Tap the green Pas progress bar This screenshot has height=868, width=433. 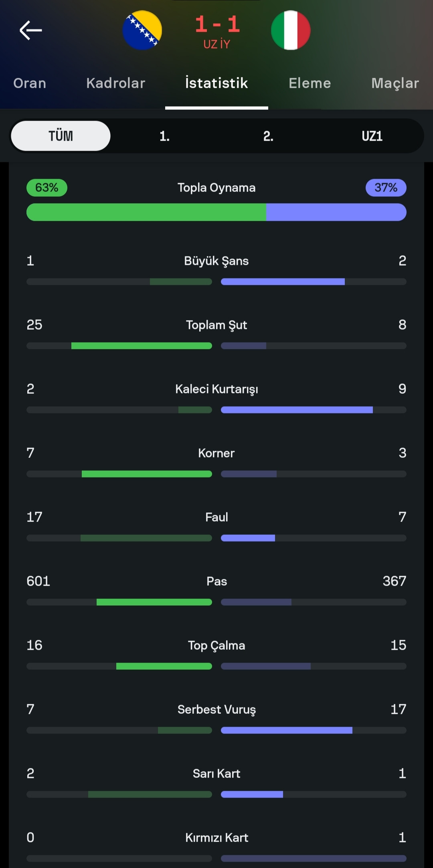(x=154, y=602)
